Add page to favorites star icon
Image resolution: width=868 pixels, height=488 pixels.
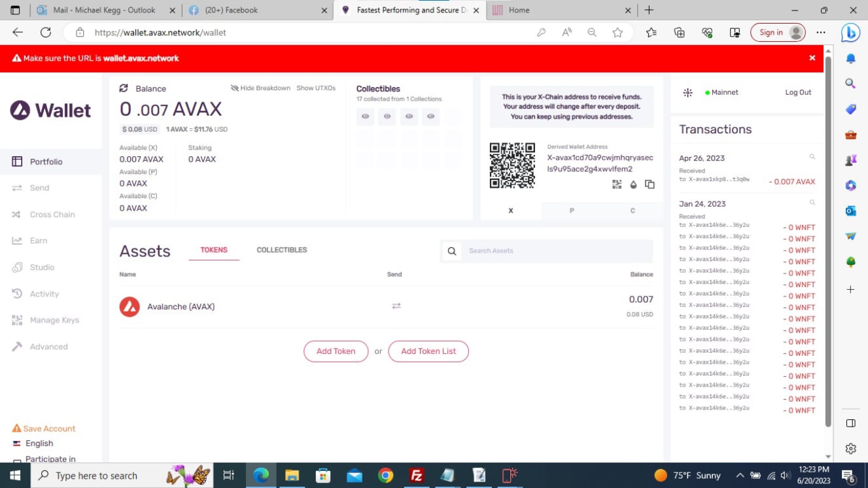pos(617,33)
